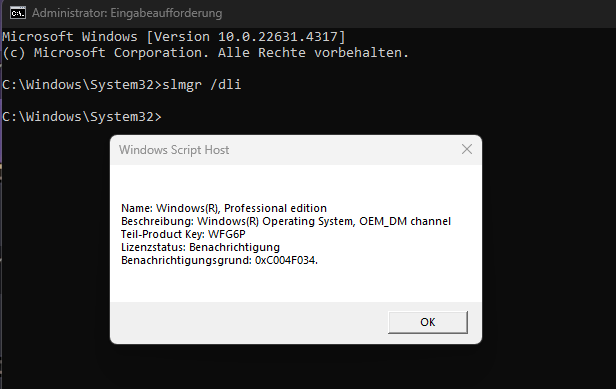Click the Teil-Product Key WFG6P line
Screen dimensions: 616x389
[x=183, y=234]
